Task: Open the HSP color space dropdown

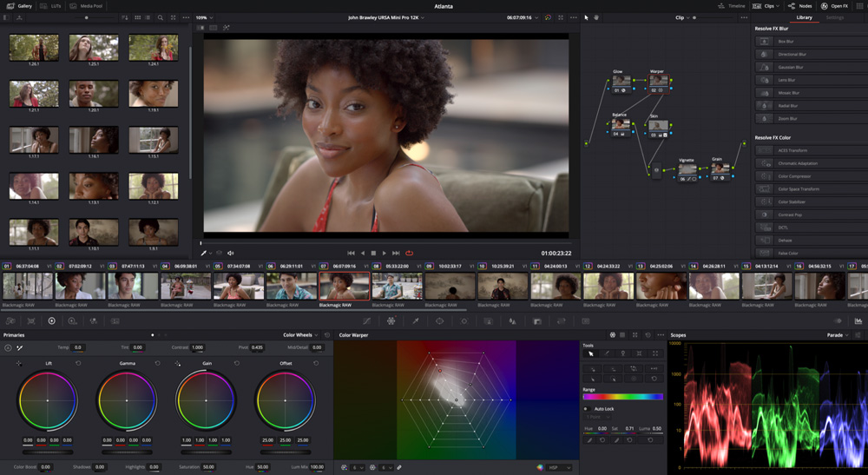Action: click(x=560, y=468)
